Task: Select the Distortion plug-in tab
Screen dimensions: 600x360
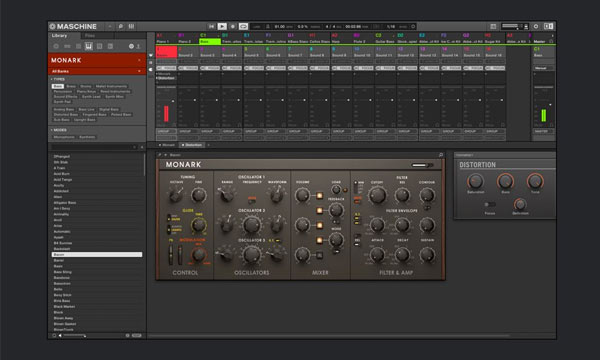Action: (x=192, y=145)
